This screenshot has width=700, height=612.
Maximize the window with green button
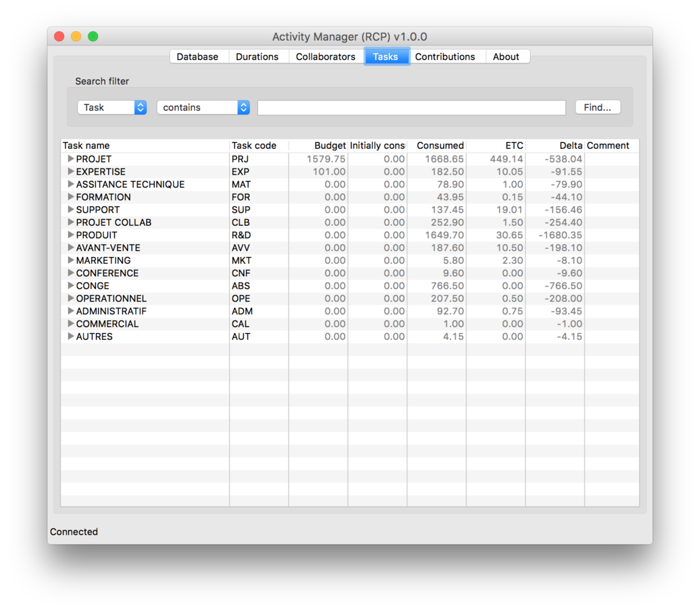click(x=93, y=36)
